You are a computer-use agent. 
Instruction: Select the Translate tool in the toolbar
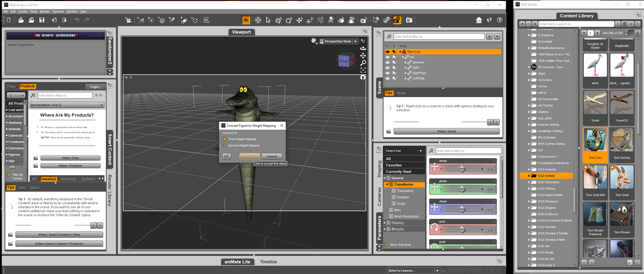(299, 20)
